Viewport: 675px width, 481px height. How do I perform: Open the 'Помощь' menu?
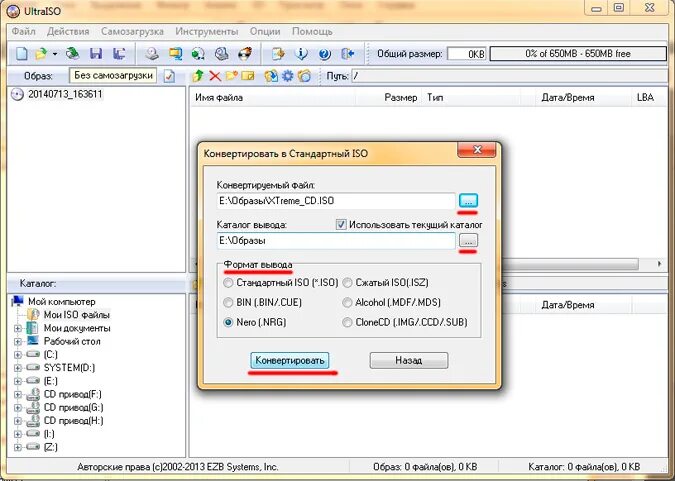[x=312, y=31]
